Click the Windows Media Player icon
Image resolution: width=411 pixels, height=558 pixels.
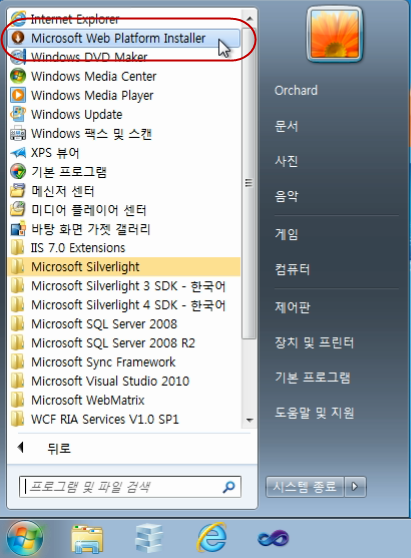(x=18, y=95)
